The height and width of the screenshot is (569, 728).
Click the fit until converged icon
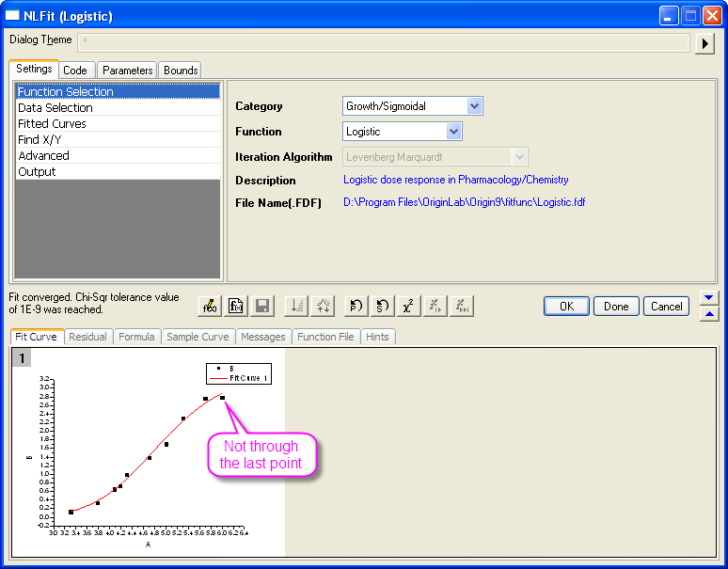[x=461, y=306]
